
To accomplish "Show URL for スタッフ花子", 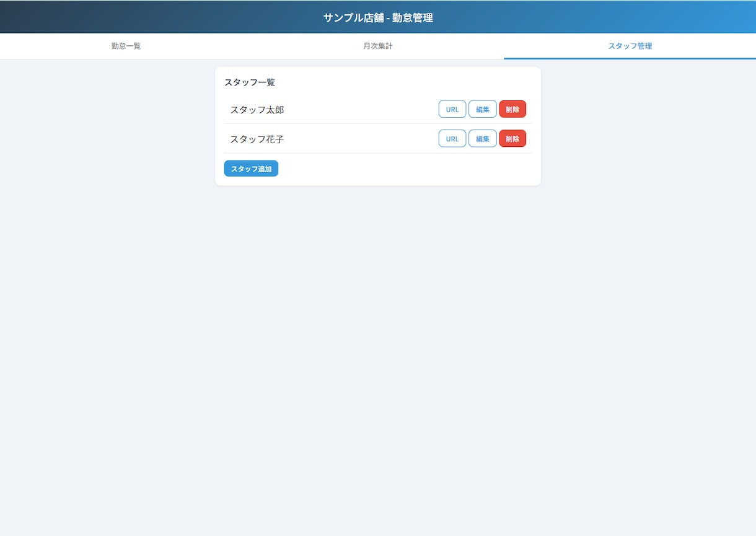I will coord(452,138).
